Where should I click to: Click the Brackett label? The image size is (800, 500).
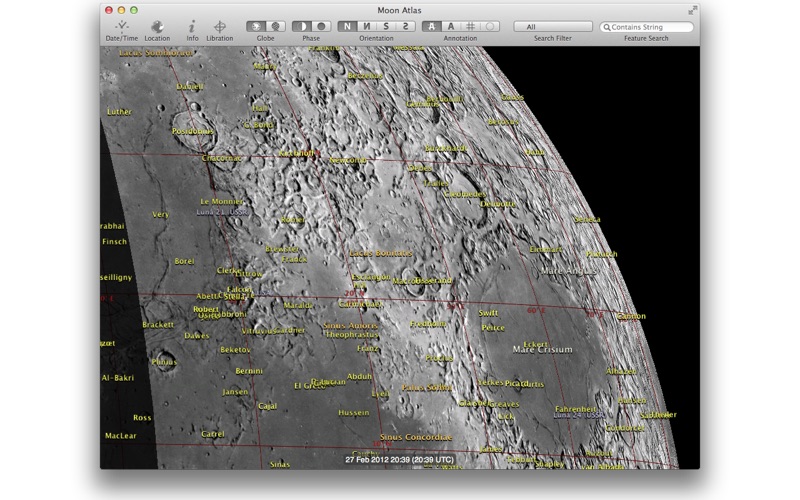click(158, 324)
